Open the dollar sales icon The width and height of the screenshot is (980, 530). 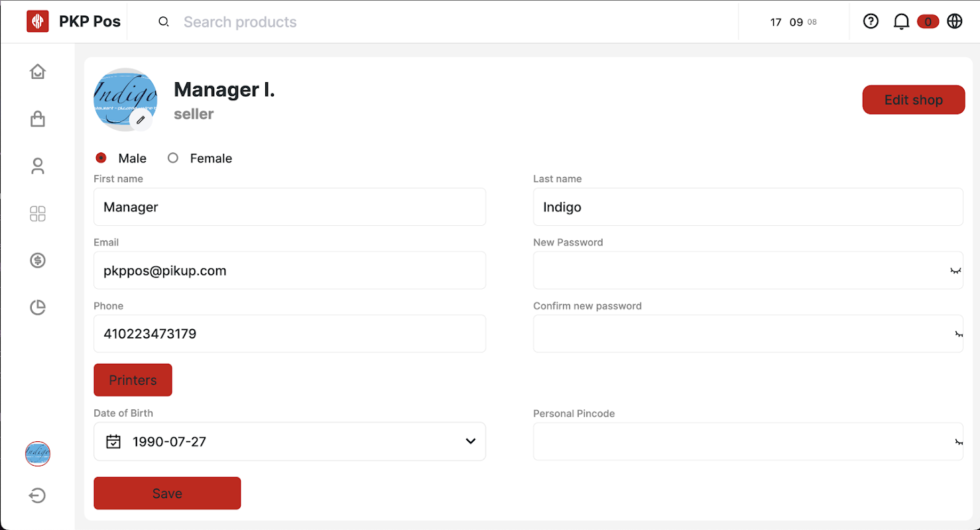click(x=38, y=260)
